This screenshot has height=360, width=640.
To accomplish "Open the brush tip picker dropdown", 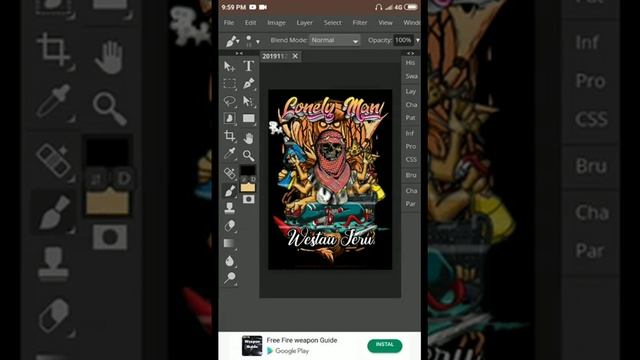I will tap(252, 41).
